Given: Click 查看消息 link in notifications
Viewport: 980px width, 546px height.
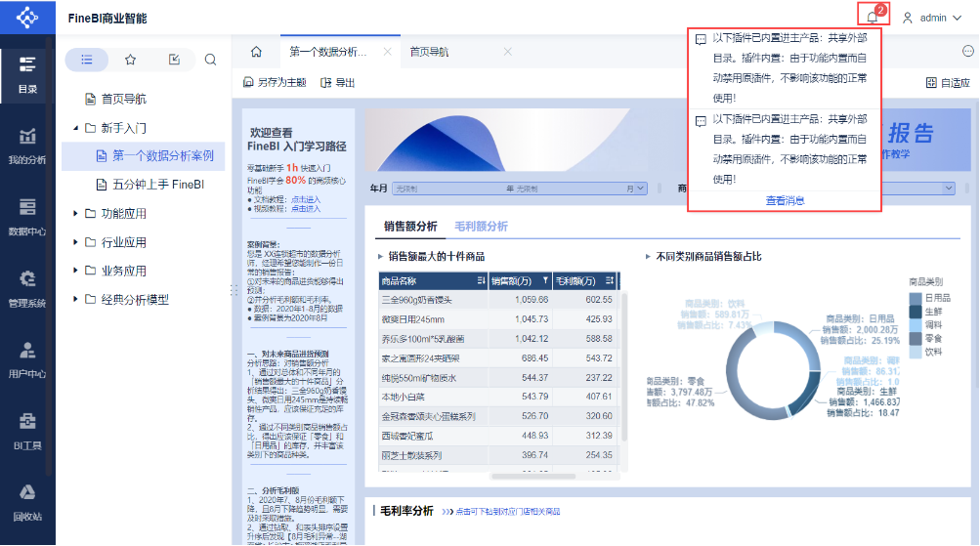Looking at the screenshot, I should pos(785,200).
